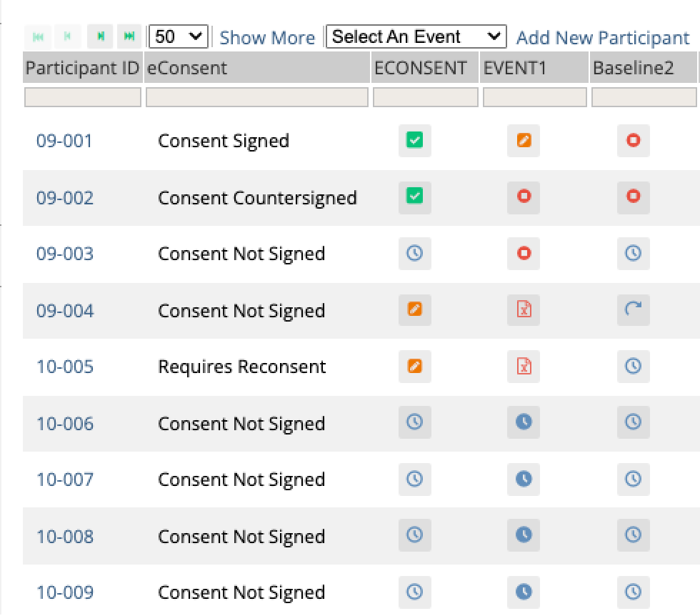The width and height of the screenshot is (700, 616).
Task: Click Add New Participant
Action: 603,38
